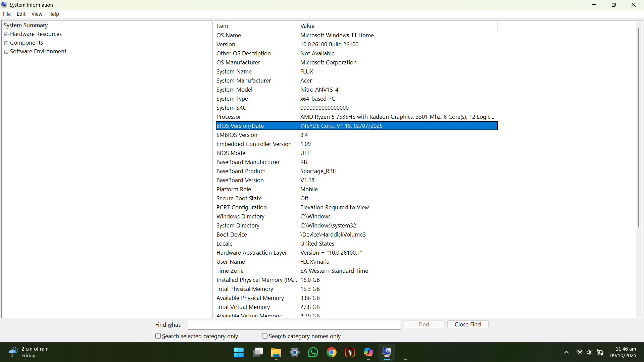Toggle 'Search selected category only' checkbox
Screen dimensions: 644x362
158,336
